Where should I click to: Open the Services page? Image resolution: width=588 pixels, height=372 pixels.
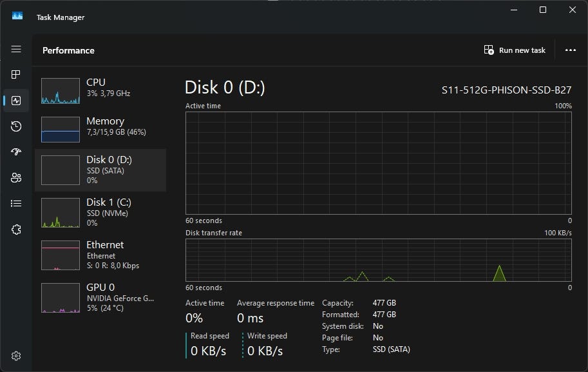click(x=16, y=230)
